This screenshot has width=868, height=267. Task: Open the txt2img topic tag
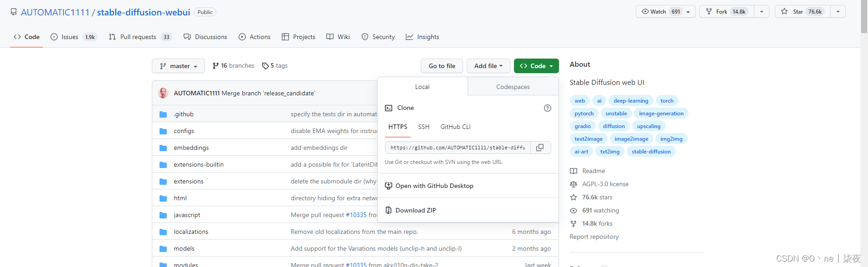[x=610, y=152]
